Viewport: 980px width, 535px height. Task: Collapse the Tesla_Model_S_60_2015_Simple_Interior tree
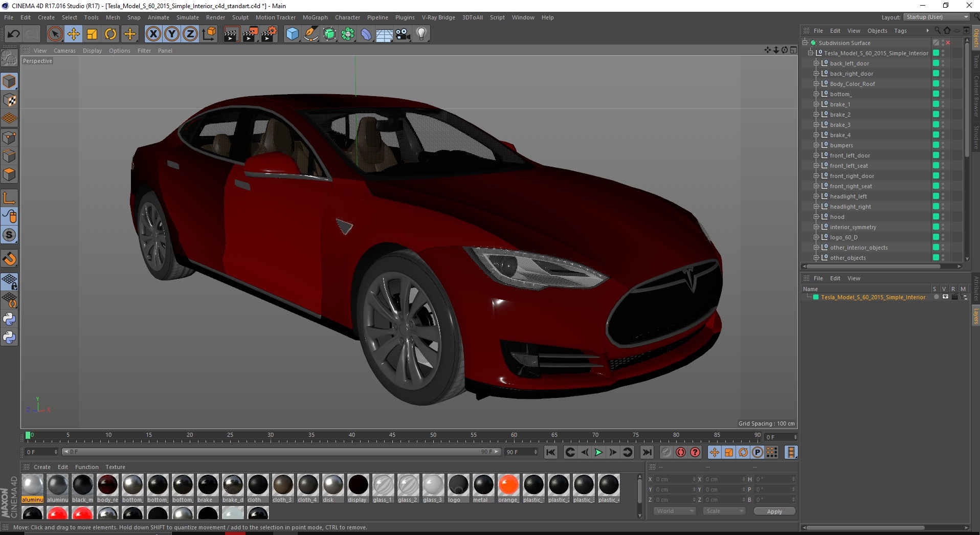click(811, 53)
